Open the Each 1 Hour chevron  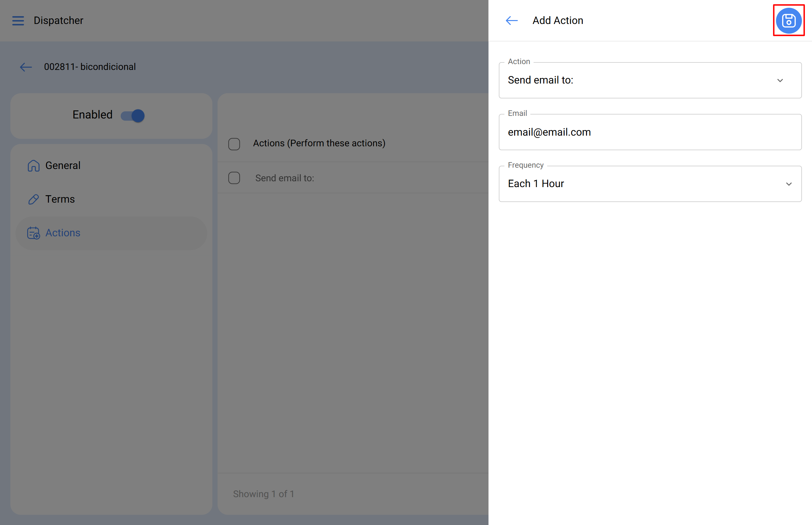pyautogui.click(x=789, y=184)
